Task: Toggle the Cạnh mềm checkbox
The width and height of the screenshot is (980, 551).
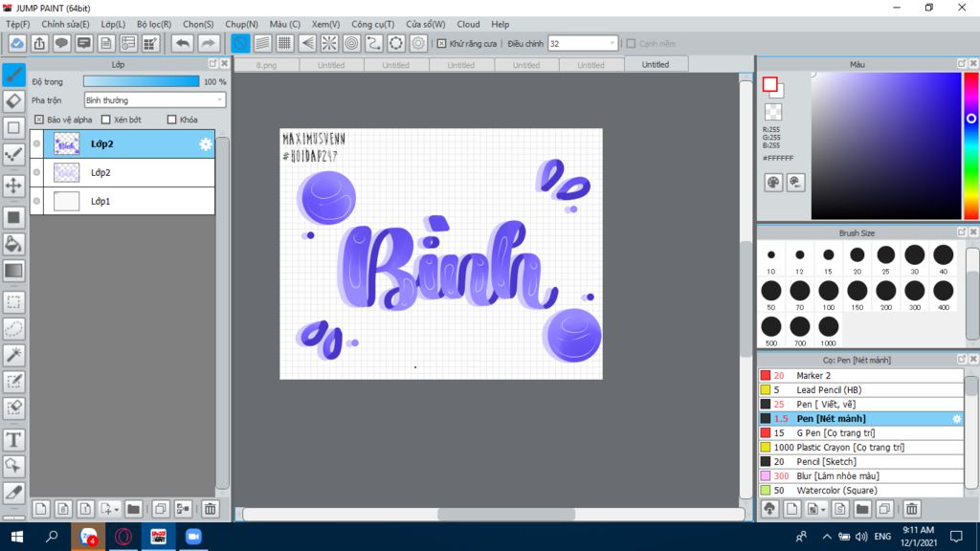Action: tap(632, 44)
